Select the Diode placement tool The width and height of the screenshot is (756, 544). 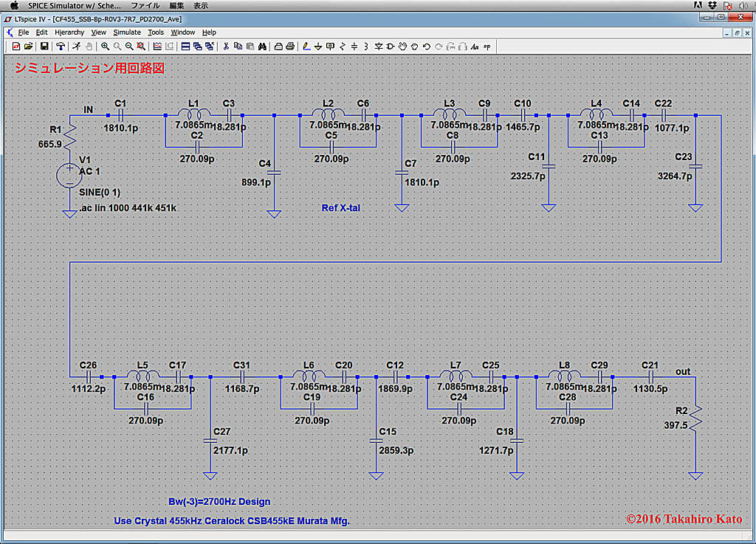(x=378, y=47)
